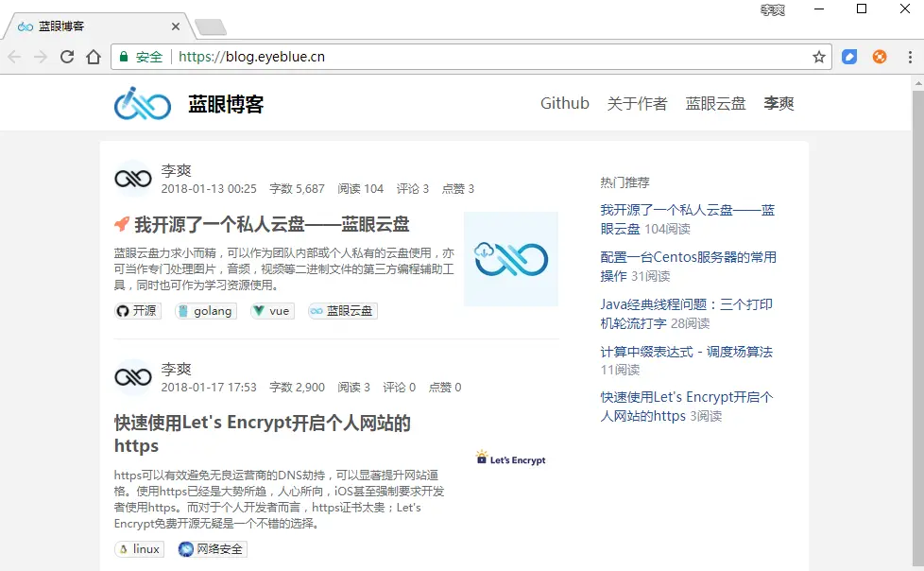Click the 蓝眼博客 site logo

[143, 104]
